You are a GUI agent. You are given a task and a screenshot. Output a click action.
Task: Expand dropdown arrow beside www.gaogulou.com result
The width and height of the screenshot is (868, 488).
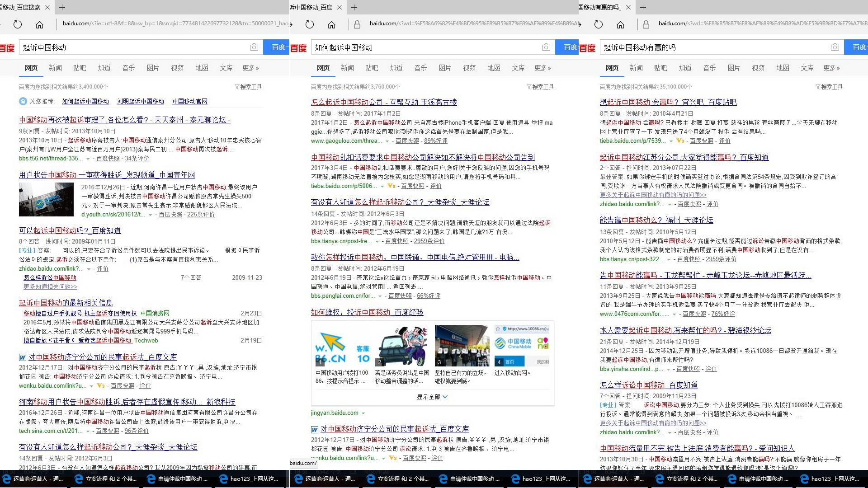[387, 141]
